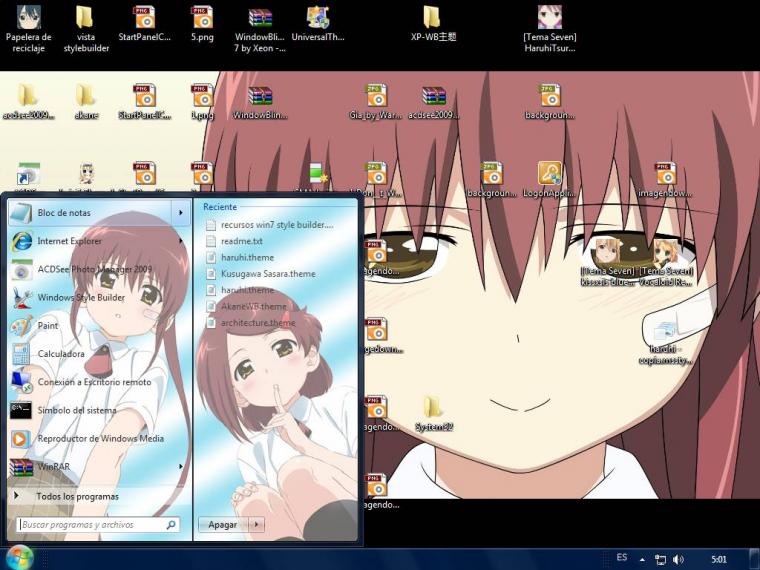The height and width of the screenshot is (570, 760).
Task: Open second-row backgroun... image near top right
Action: 549,101
